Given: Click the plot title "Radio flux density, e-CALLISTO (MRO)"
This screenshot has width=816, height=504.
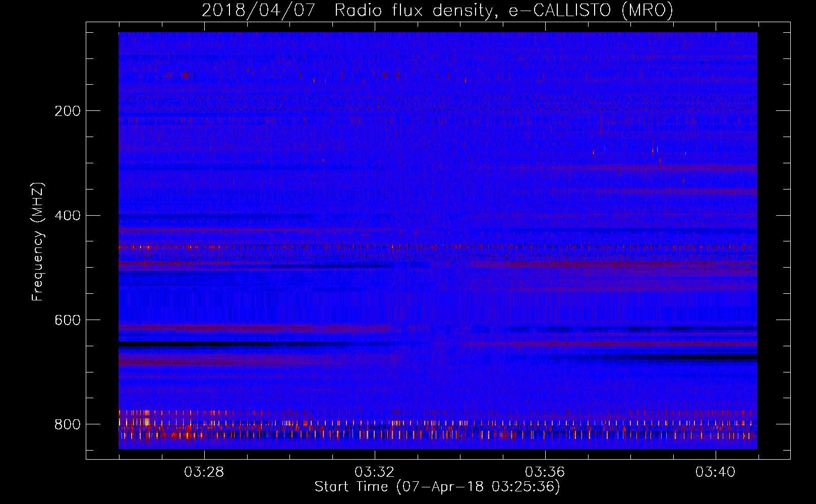Looking at the screenshot, I should [504, 11].
